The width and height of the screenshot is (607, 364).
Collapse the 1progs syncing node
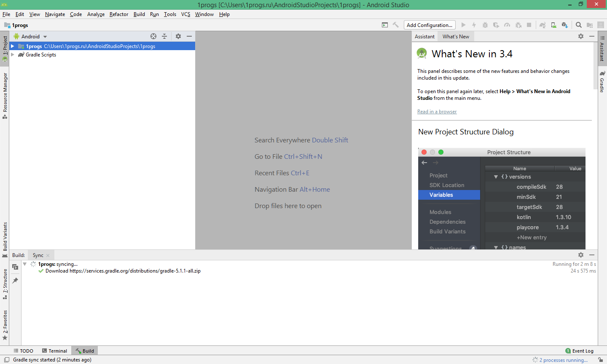24,264
